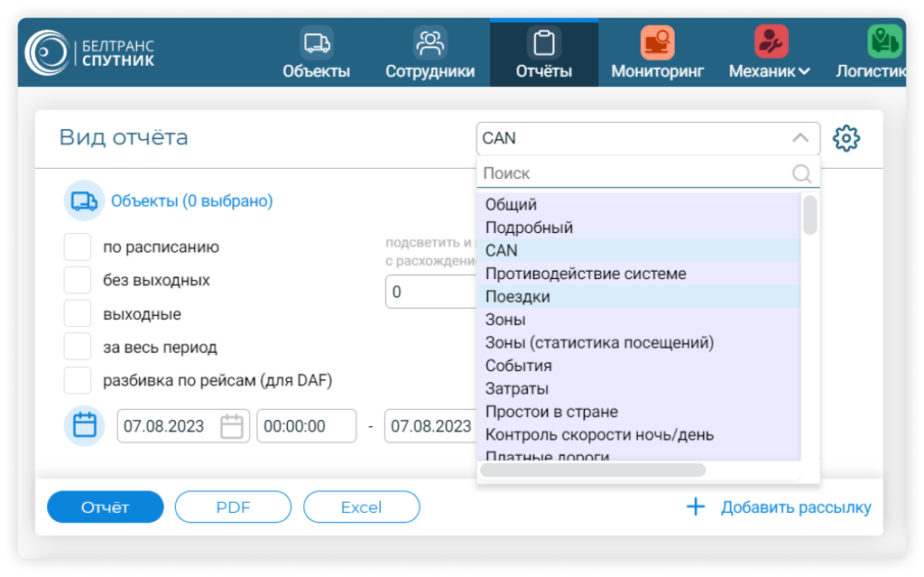Check the 'за весь период' option

point(78,347)
